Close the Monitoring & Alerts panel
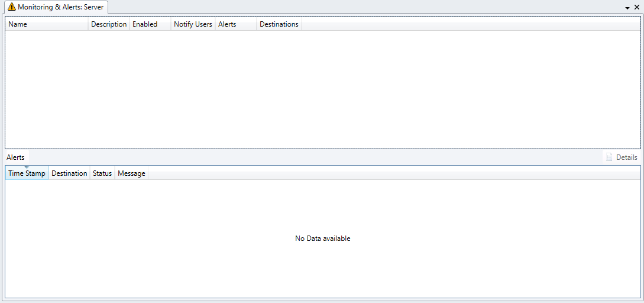644x303 pixels. click(x=636, y=7)
